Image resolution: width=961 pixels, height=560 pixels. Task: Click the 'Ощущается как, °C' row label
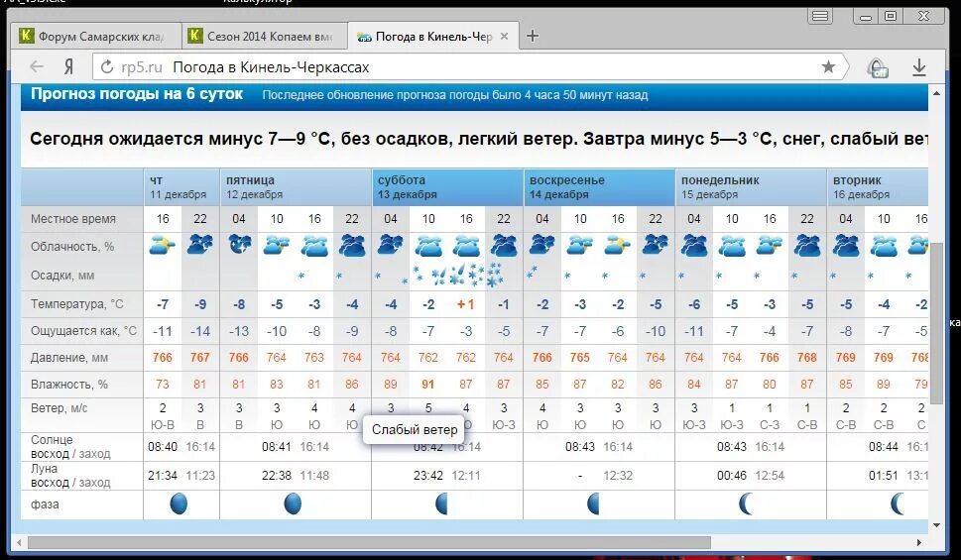[84, 331]
